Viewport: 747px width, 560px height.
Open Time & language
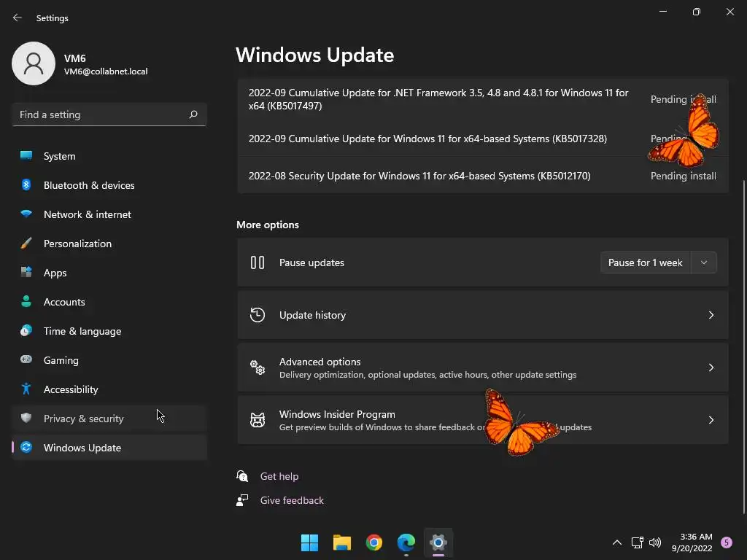[x=109, y=331]
